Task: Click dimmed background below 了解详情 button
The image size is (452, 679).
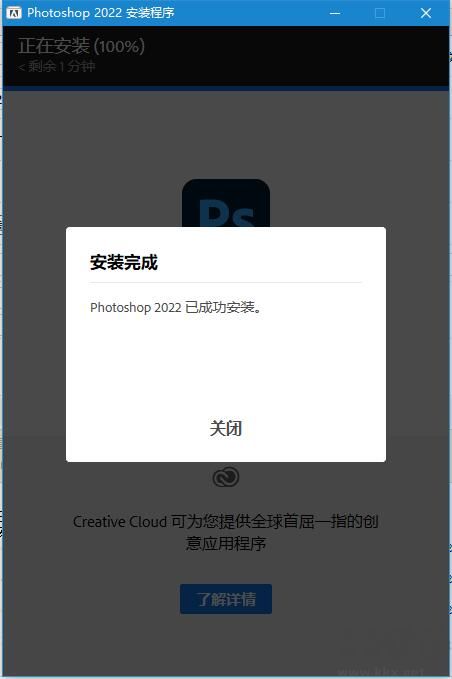Action: (226, 645)
